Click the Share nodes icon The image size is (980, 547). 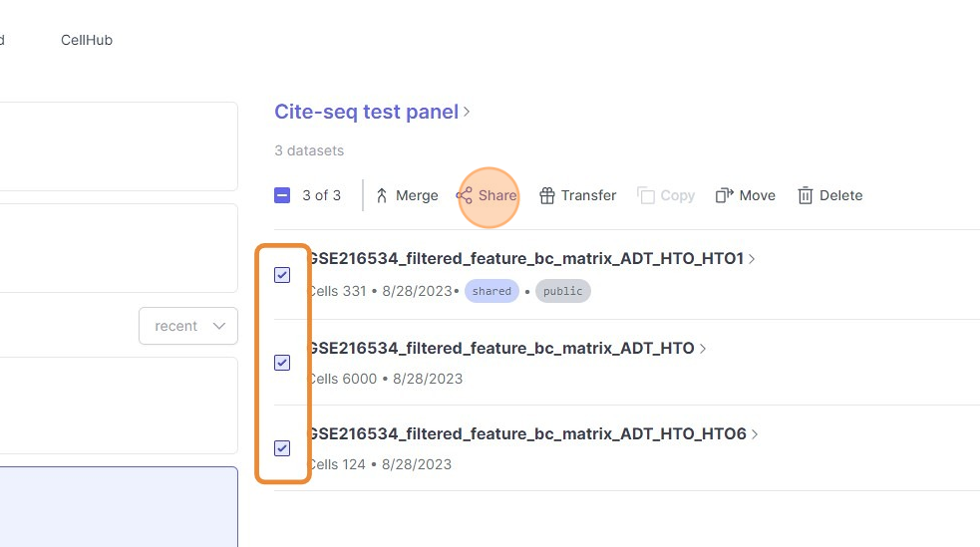click(465, 195)
